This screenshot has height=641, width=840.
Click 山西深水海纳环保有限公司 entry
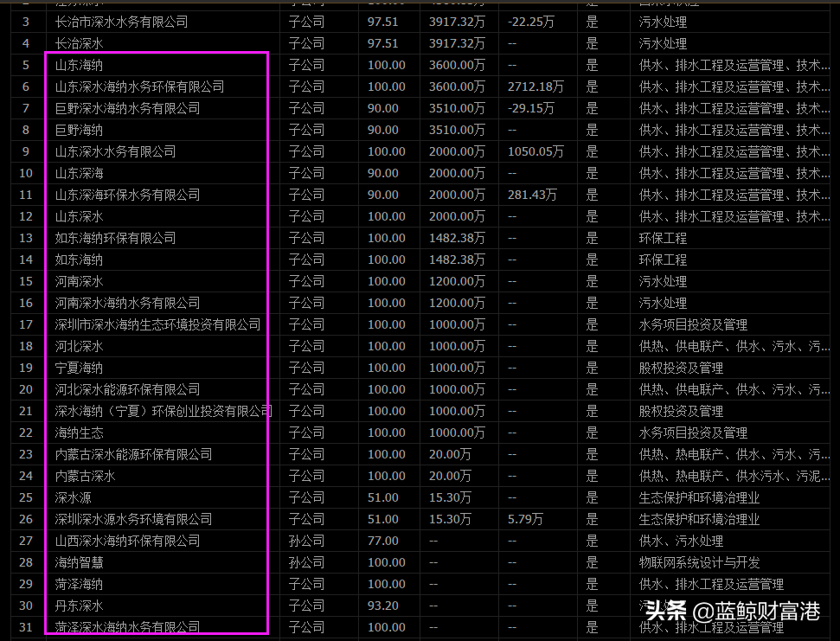click(127, 541)
